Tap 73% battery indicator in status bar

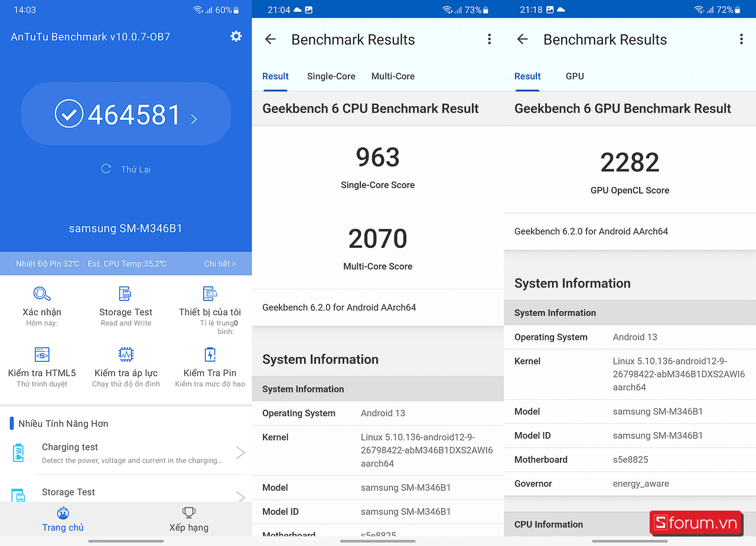(477, 10)
